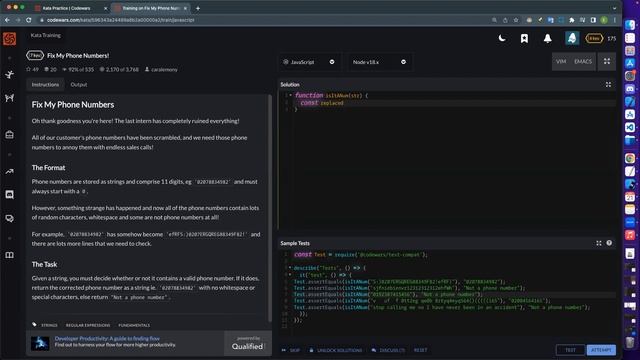This screenshot has height=360, width=640.
Task: Open Music app in the macOS dock
Action: 630,235
